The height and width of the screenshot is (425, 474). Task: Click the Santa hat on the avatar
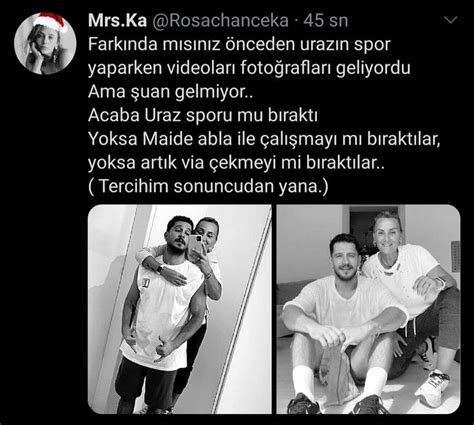pos(51,22)
